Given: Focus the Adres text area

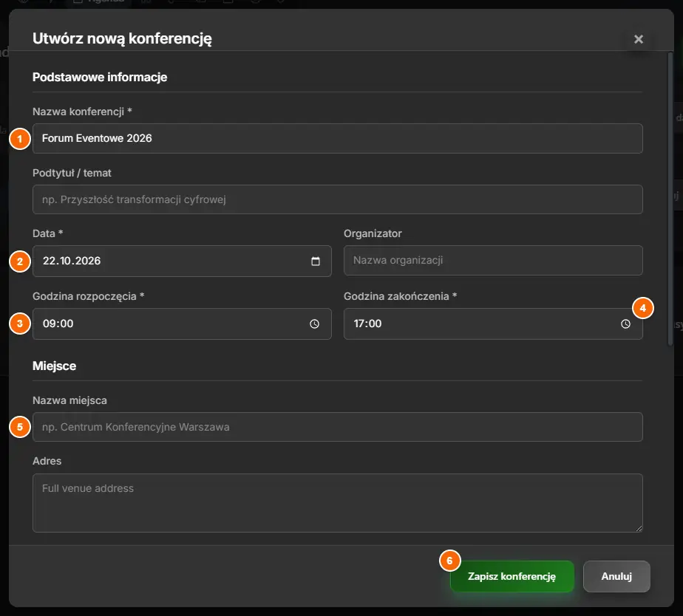Looking at the screenshot, I should pyautogui.click(x=338, y=503).
